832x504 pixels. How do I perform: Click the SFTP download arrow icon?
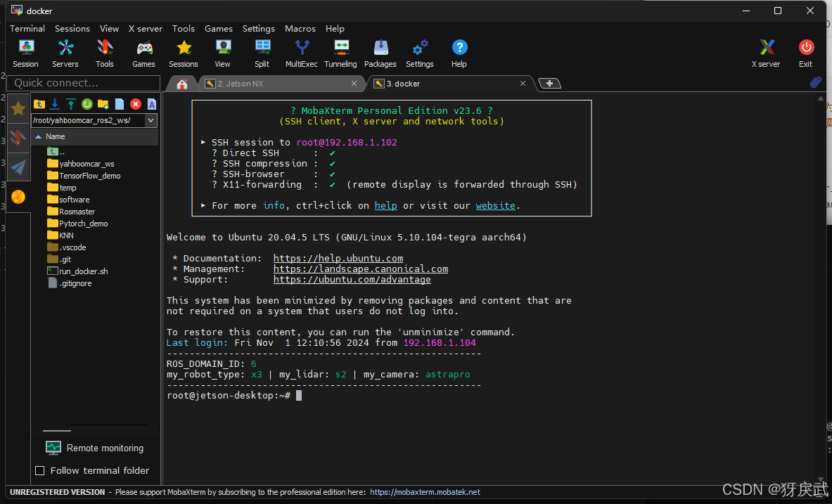pos(55,104)
